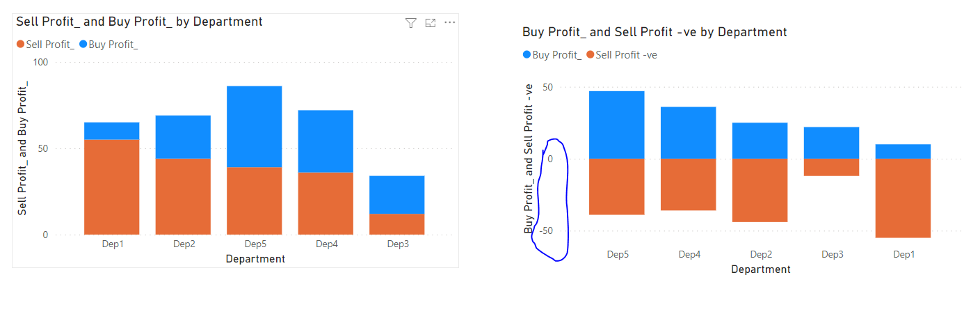The height and width of the screenshot is (314, 980).
Task: Click orange Sell Profit_ legend marker
Action: (x=20, y=45)
